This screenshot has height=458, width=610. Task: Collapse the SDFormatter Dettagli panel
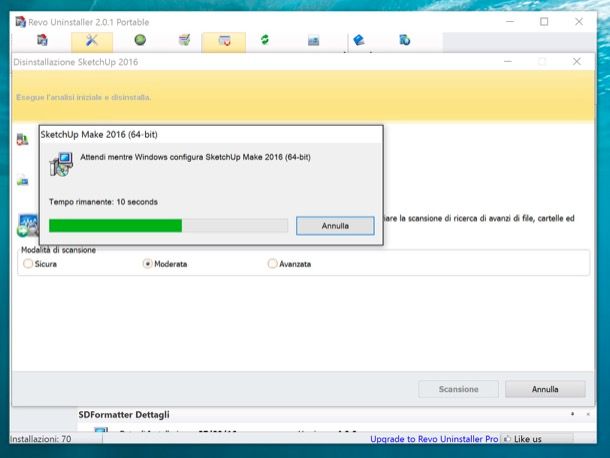(573, 414)
